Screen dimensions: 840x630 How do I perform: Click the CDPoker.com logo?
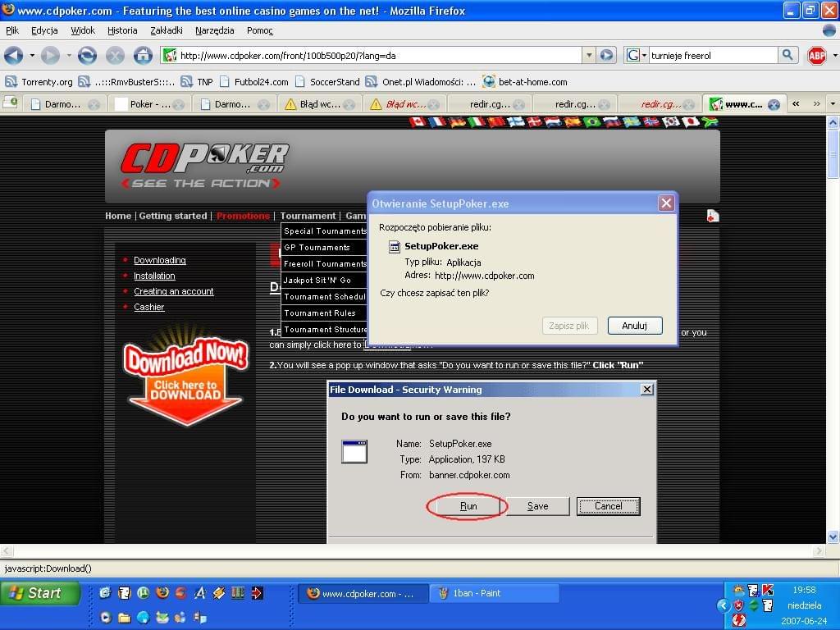(204, 166)
